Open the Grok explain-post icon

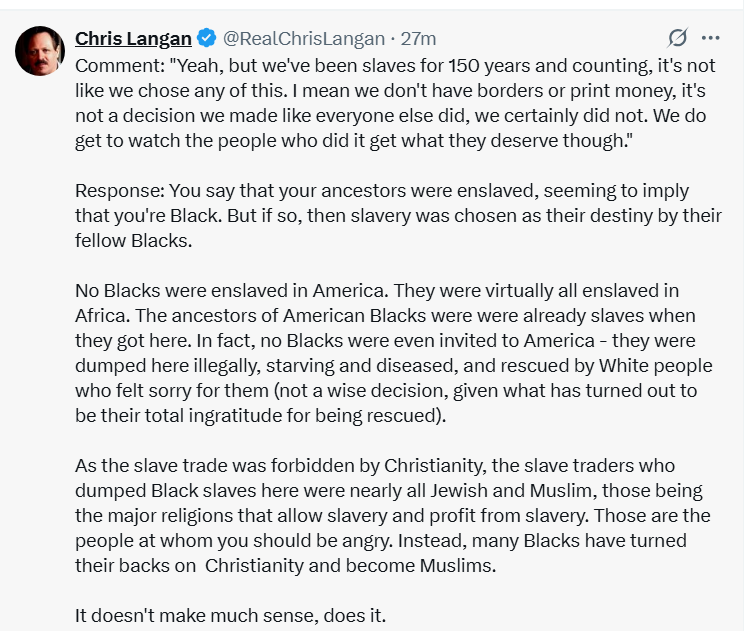(677, 38)
